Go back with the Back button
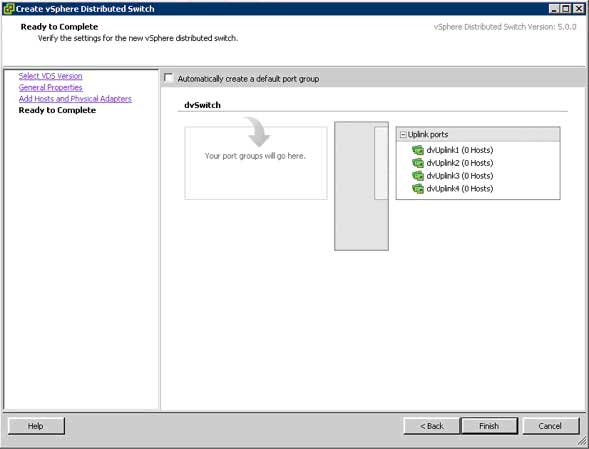Image resolution: width=589 pixels, height=449 pixels. tap(432, 426)
